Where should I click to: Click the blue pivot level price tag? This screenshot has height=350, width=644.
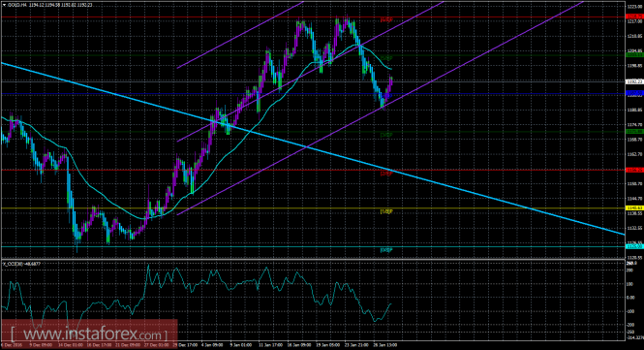click(634, 94)
